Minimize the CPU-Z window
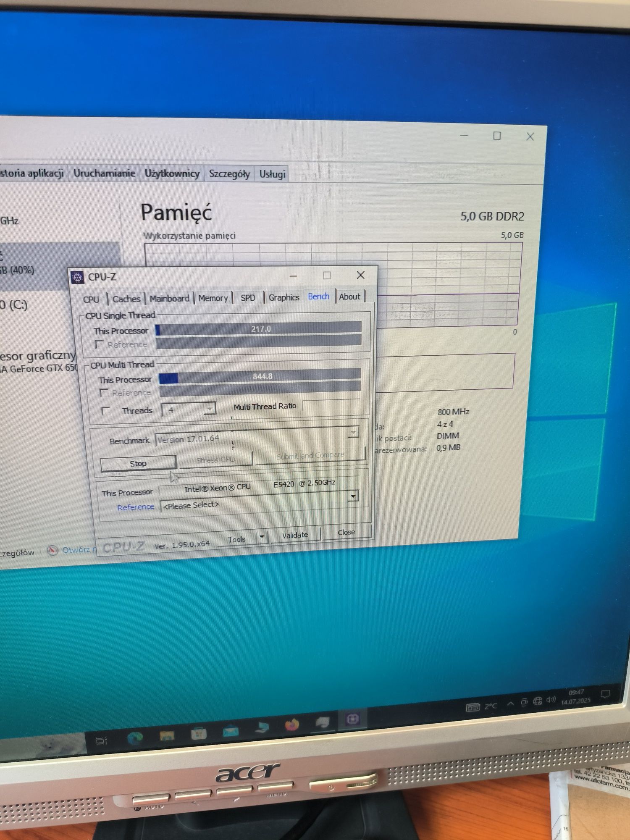 (294, 276)
